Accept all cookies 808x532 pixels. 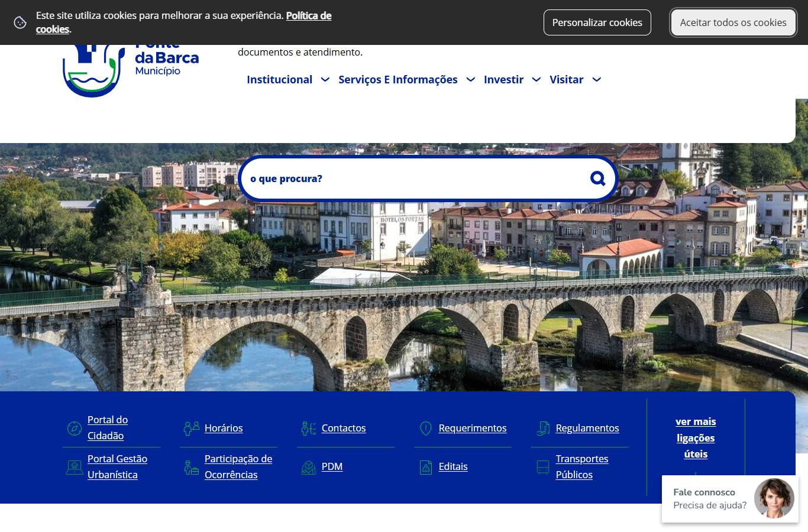pos(733,22)
